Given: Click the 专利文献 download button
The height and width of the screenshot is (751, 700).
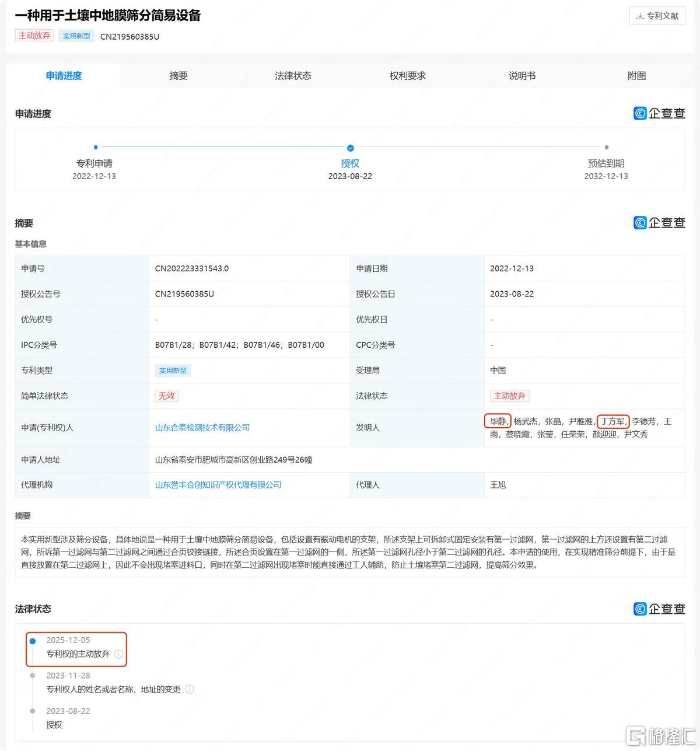Looking at the screenshot, I should coord(657,16).
